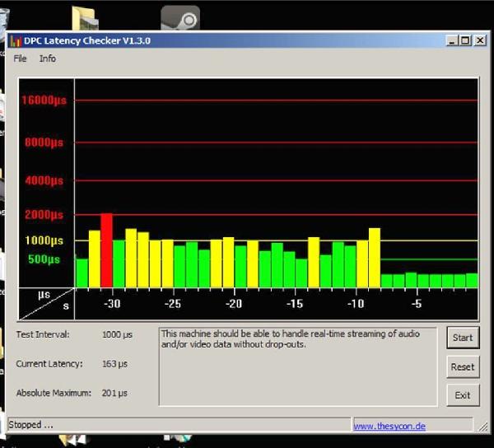Click the Reset button

(x=463, y=366)
